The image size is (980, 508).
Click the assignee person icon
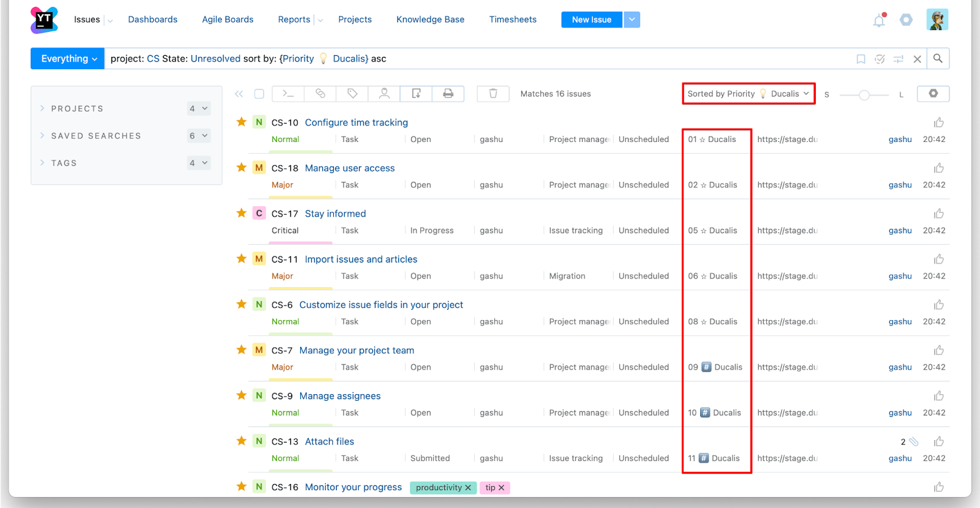click(x=384, y=94)
